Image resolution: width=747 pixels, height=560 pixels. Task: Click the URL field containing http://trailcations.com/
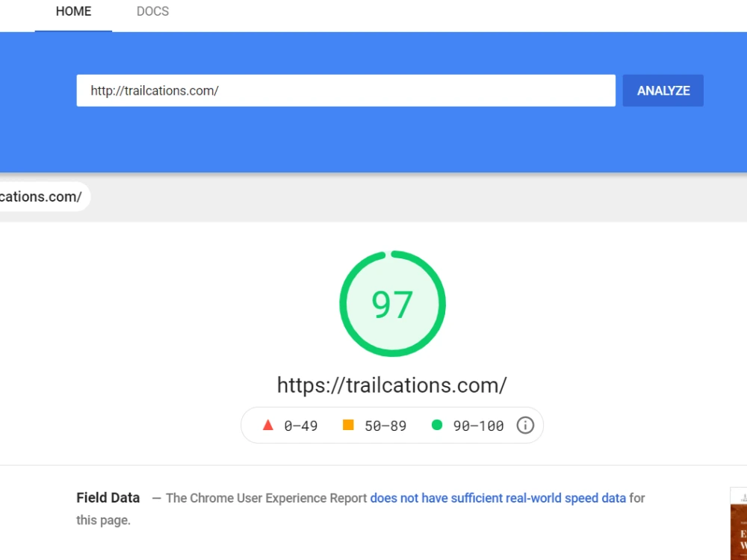(x=346, y=90)
